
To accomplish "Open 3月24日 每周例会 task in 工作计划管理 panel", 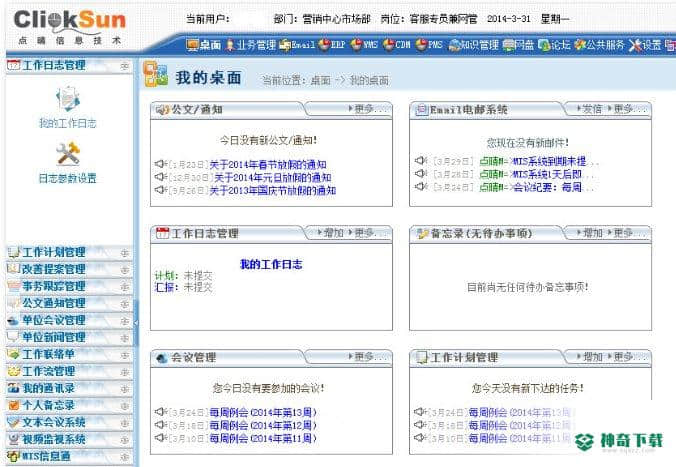I will [520, 412].
